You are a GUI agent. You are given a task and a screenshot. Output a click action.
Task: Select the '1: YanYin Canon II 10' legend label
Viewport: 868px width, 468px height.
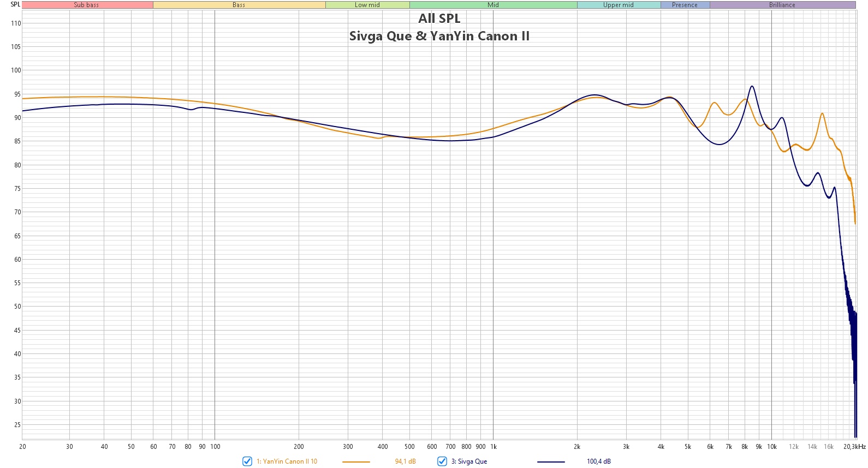287,461
